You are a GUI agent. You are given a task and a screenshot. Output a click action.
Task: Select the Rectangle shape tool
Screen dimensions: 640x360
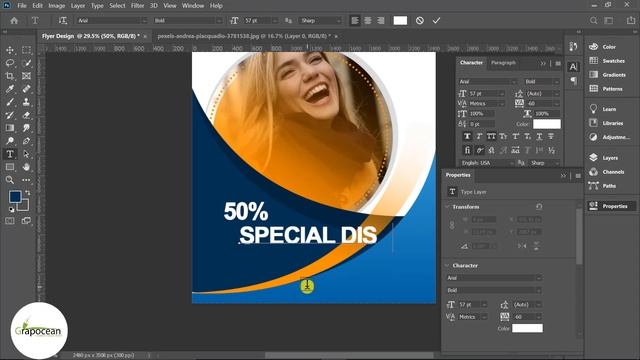10,167
